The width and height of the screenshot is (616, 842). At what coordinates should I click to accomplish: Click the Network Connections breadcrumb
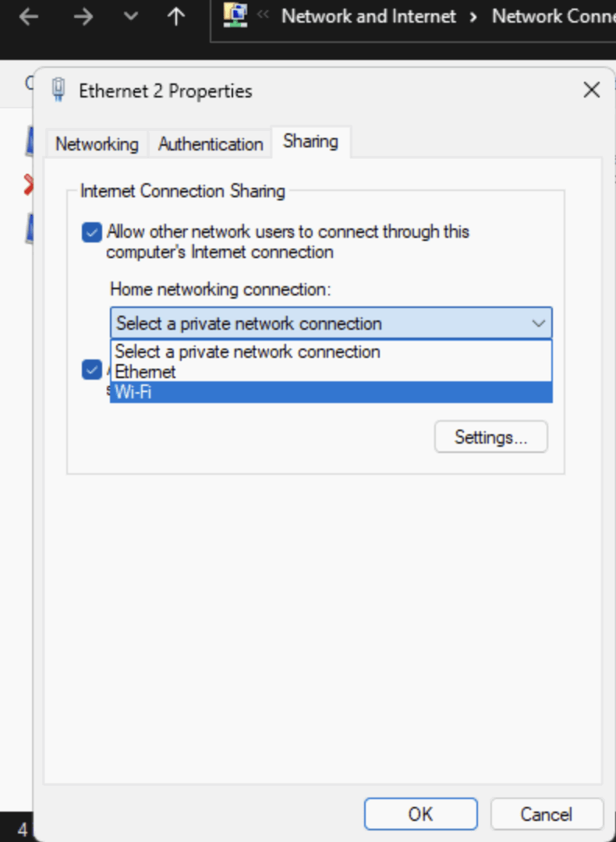click(554, 16)
